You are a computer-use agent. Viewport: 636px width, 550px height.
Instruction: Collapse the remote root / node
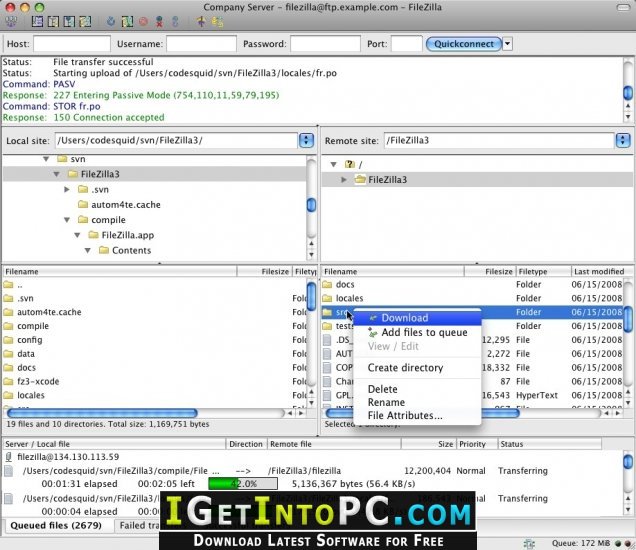(333, 164)
